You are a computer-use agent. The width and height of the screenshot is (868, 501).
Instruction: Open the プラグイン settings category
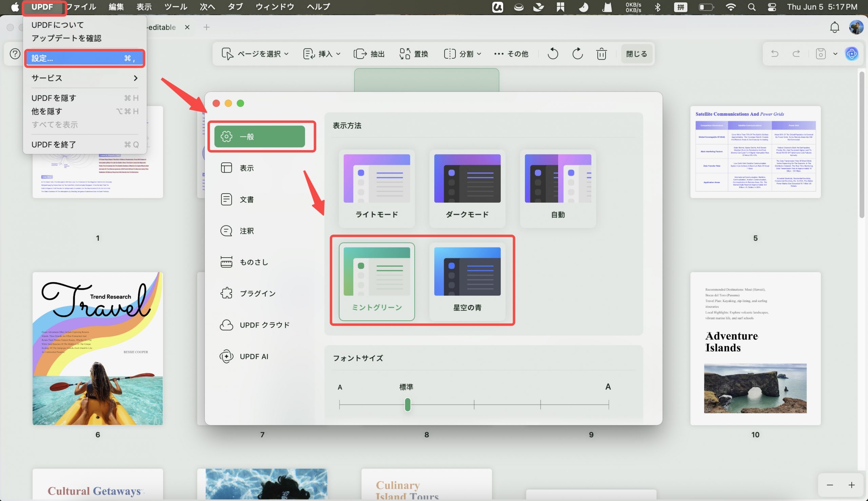259,293
